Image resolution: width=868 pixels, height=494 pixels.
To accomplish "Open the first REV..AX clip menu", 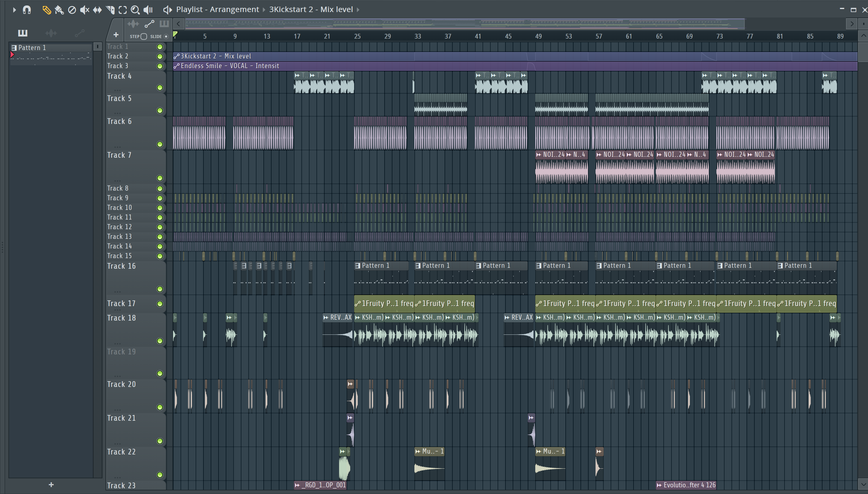I will click(x=326, y=318).
